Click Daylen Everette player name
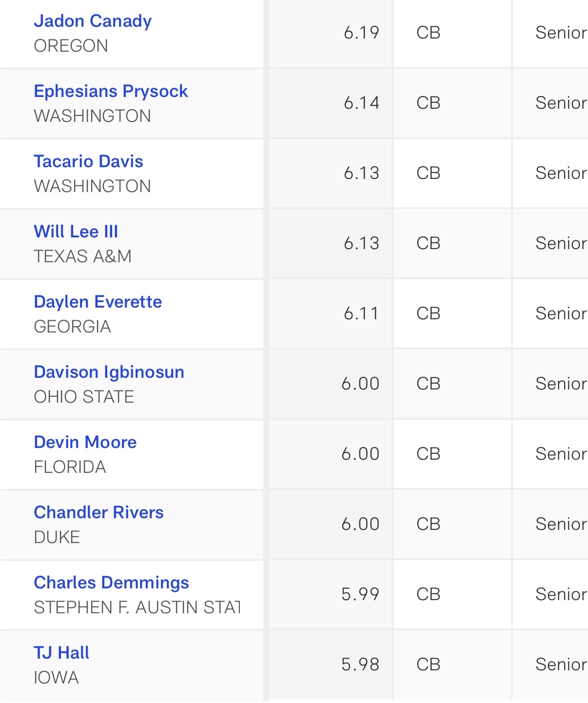The height and width of the screenshot is (703, 588). 98,302
